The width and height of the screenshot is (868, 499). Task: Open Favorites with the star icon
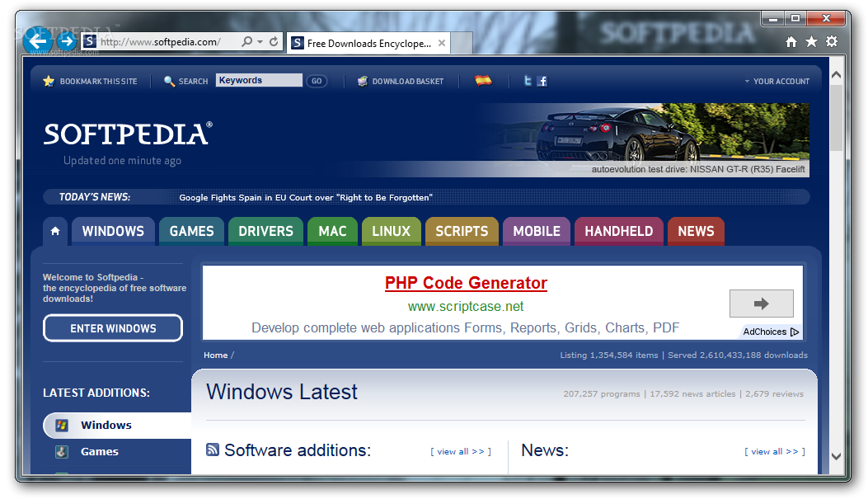point(811,41)
